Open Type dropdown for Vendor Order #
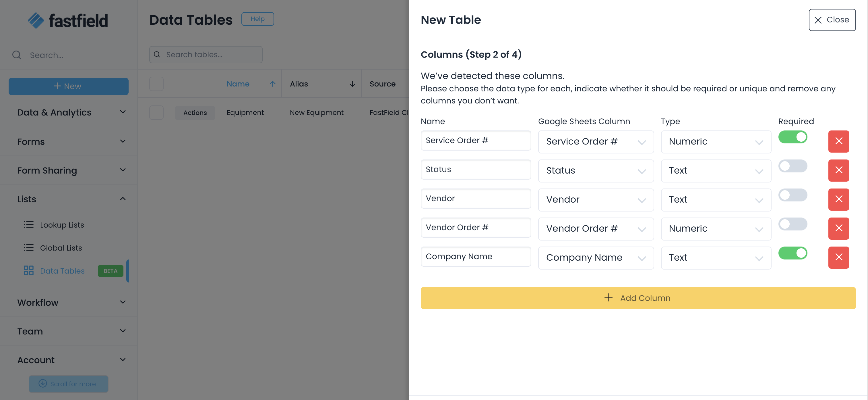Image resolution: width=868 pixels, height=400 pixels. pyautogui.click(x=716, y=229)
